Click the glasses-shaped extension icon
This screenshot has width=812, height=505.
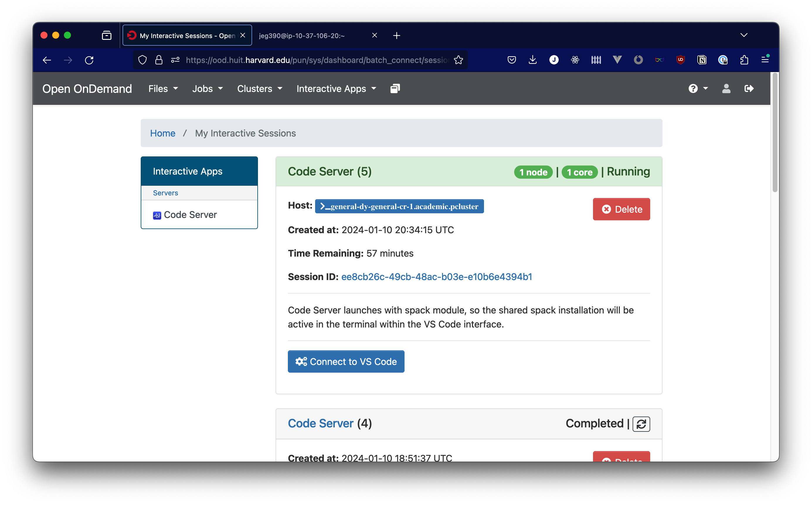click(659, 60)
